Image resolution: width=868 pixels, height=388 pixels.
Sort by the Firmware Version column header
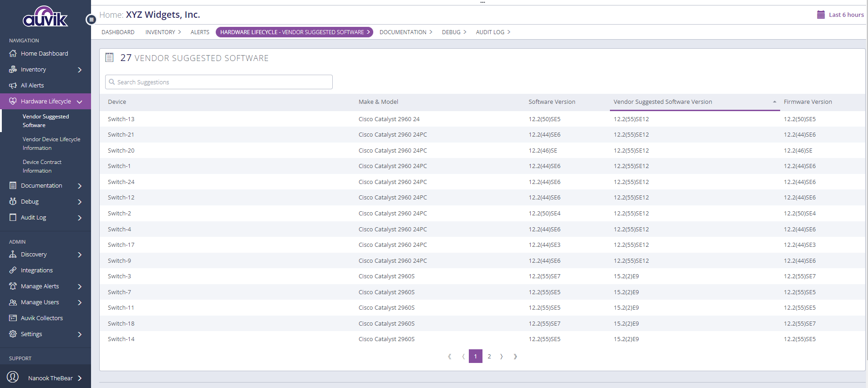807,102
